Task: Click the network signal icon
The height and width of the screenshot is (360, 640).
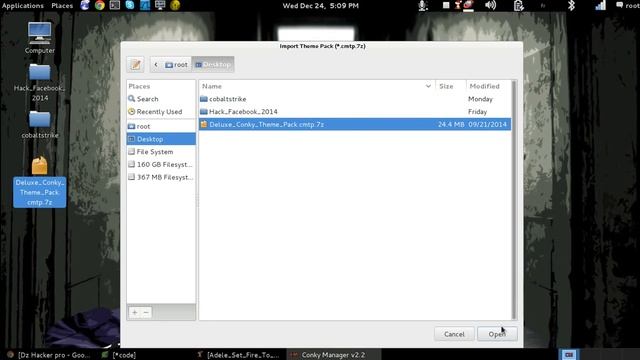Action: point(600,5)
